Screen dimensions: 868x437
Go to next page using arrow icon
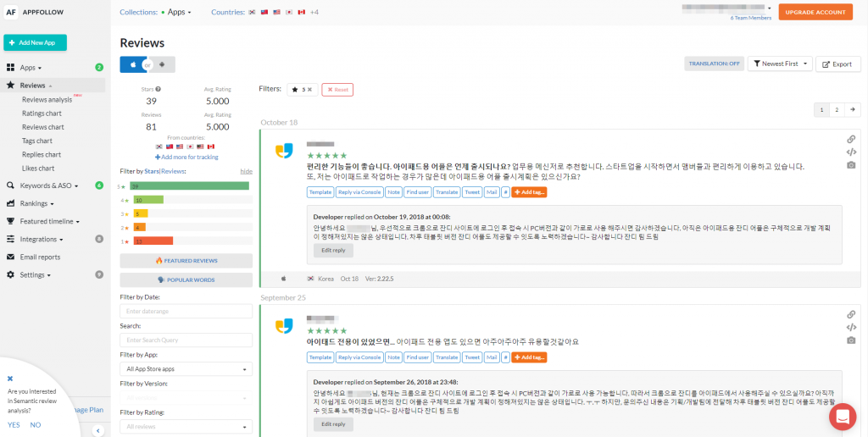(x=853, y=109)
